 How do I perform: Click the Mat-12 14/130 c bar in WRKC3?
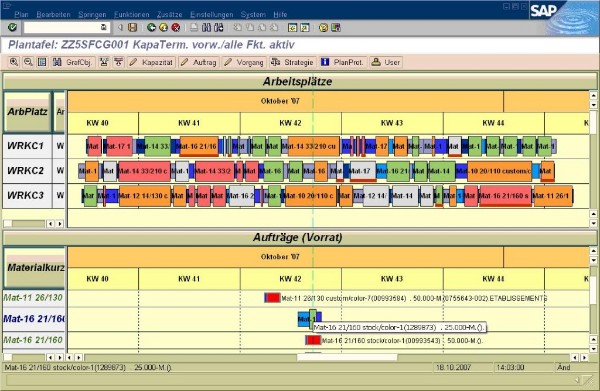click(145, 196)
